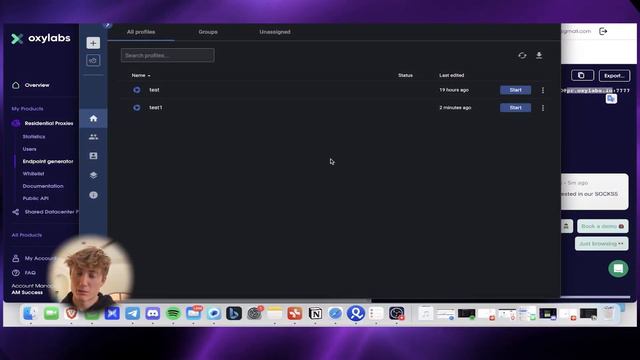Click the refresh profiles icon
The width and height of the screenshot is (640, 360).
point(522,55)
